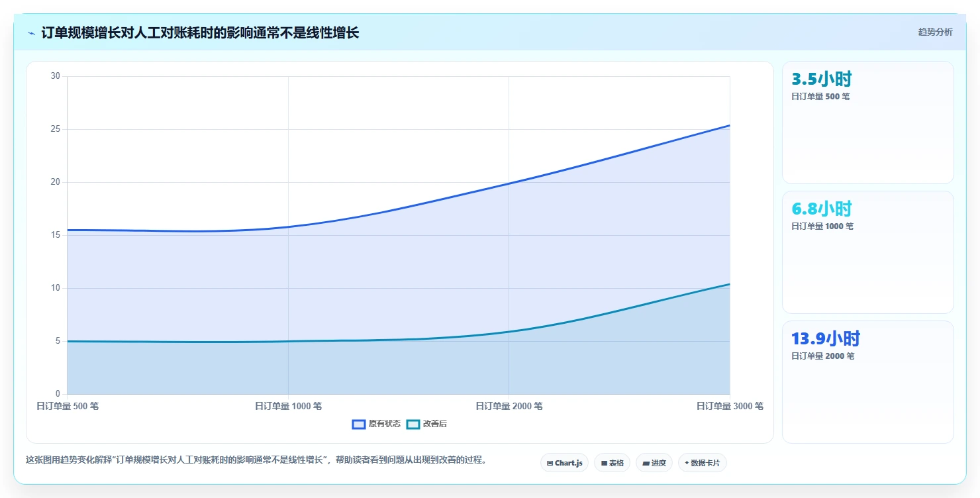
Task: Click the y-axis value 25
Action: (56, 129)
